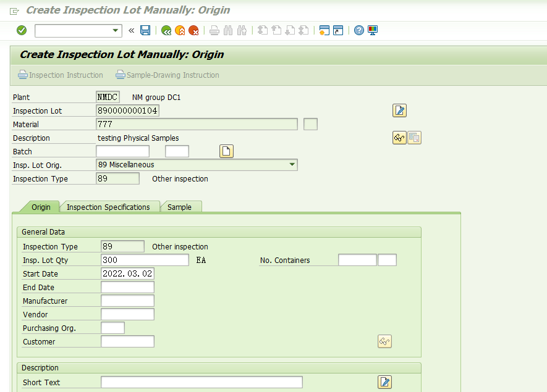Click the Inspection Lot number field

tap(127, 111)
